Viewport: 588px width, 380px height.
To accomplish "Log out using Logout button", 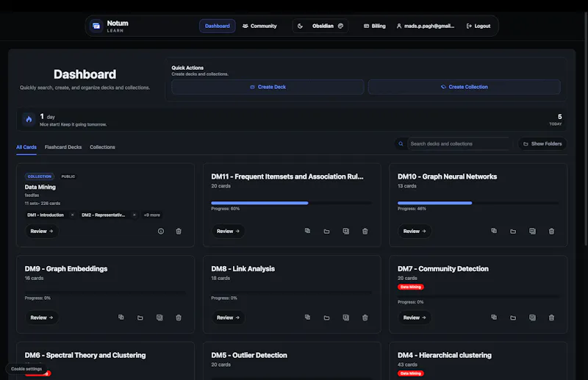I will (x=478, y=26).
